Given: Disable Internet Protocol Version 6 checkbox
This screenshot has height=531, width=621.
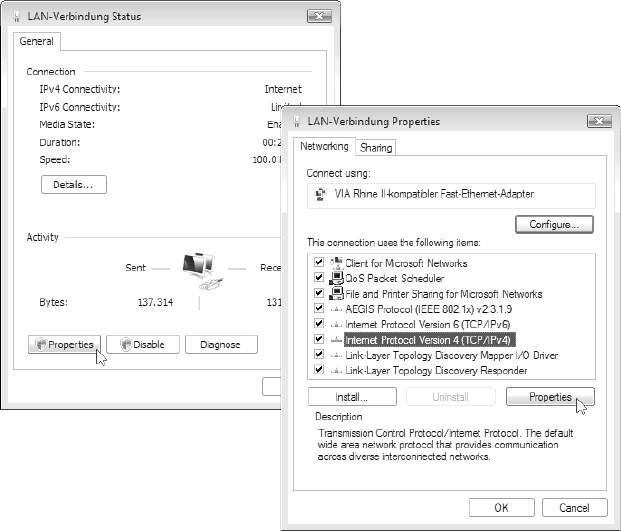Looking at the screenshot, I should click(x=318, y=324).
